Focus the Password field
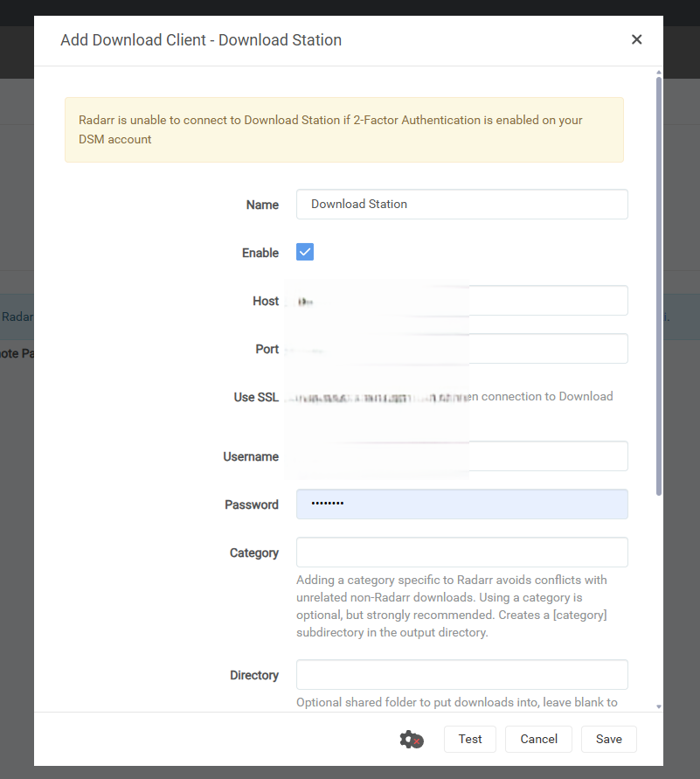 [x=461, y=504]
